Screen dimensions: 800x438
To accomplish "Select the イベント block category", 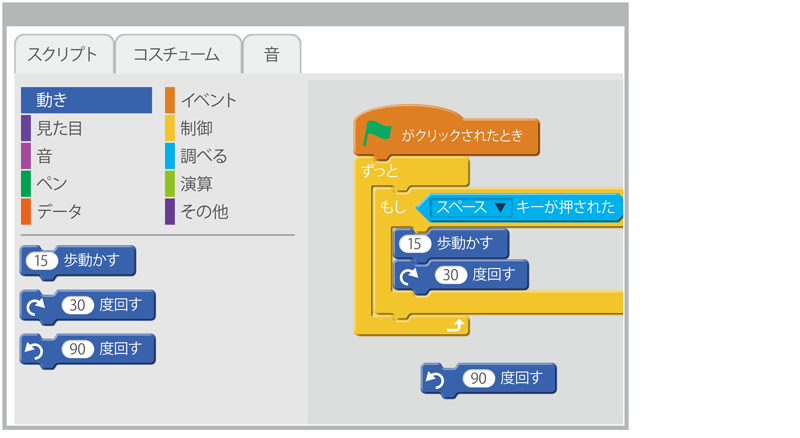I will click(201, 100).
